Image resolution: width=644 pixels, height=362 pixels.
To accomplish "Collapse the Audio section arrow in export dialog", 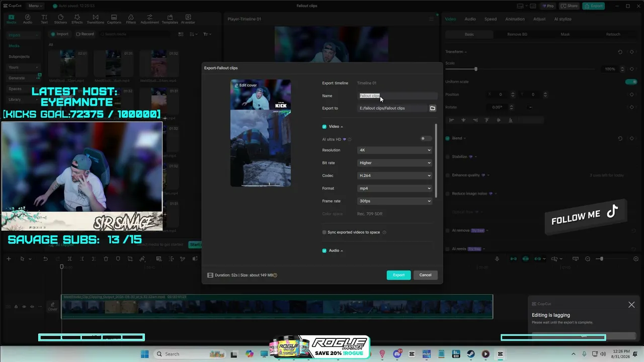I will [342, 250].
